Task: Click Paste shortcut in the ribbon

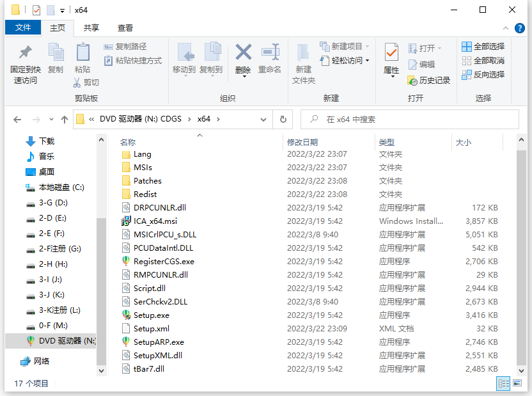Action: click(133, 61)
